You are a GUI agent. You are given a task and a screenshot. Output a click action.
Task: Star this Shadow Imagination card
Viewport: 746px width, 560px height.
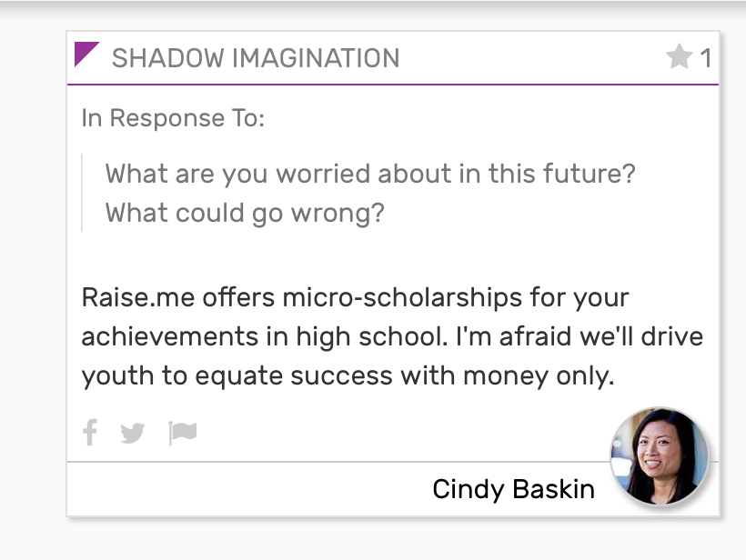coord(679,58)
